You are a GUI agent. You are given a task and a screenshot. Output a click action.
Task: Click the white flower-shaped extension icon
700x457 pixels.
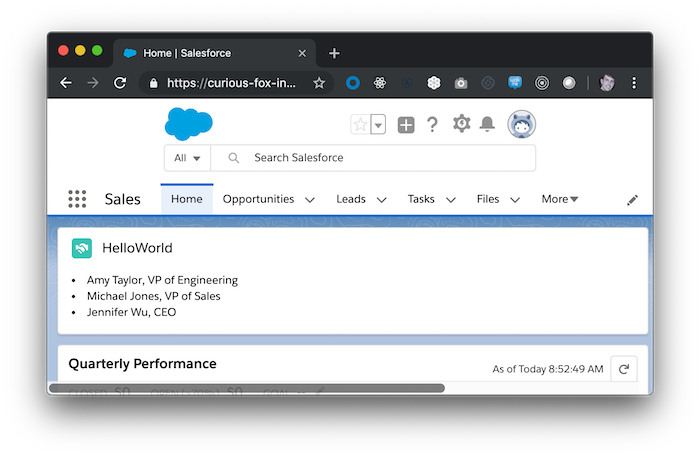click(434, 83)
